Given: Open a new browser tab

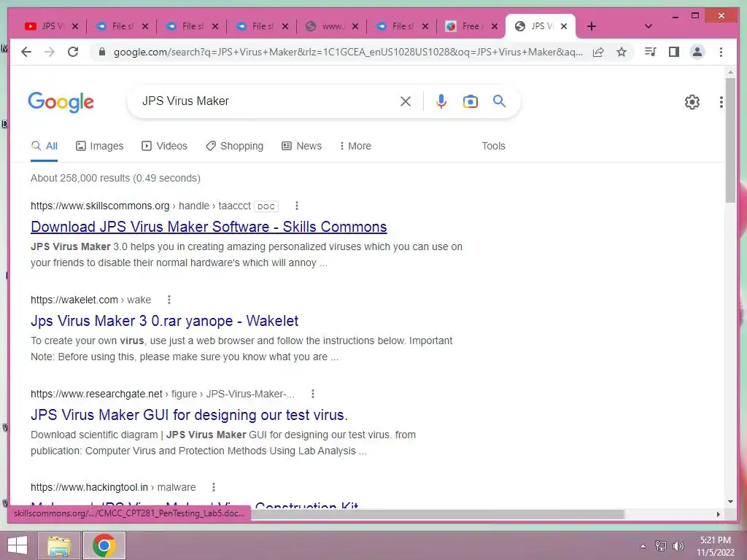Looking at the screenshot, I should (x=591, y=26).
